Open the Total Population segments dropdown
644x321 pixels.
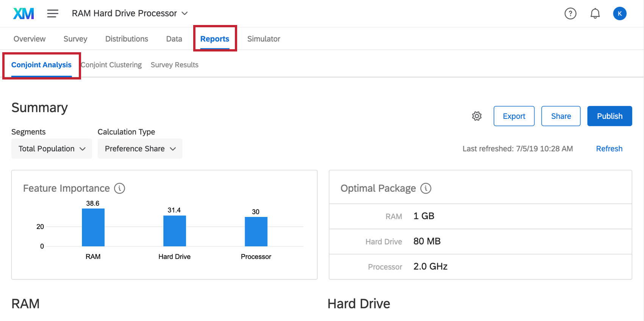pyautogui.click(x=52, y=148)
